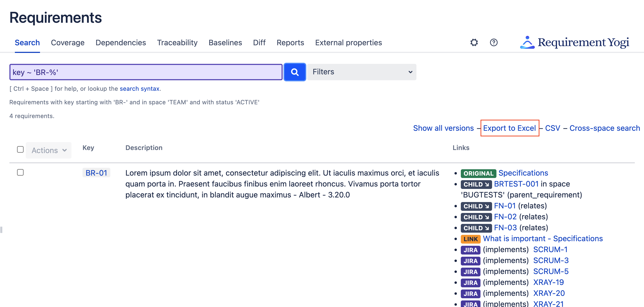Image resolution: width=644 pixels, height=307 pixels.
Task: Open the search syntax help link
Action: (x=139, y=89)
